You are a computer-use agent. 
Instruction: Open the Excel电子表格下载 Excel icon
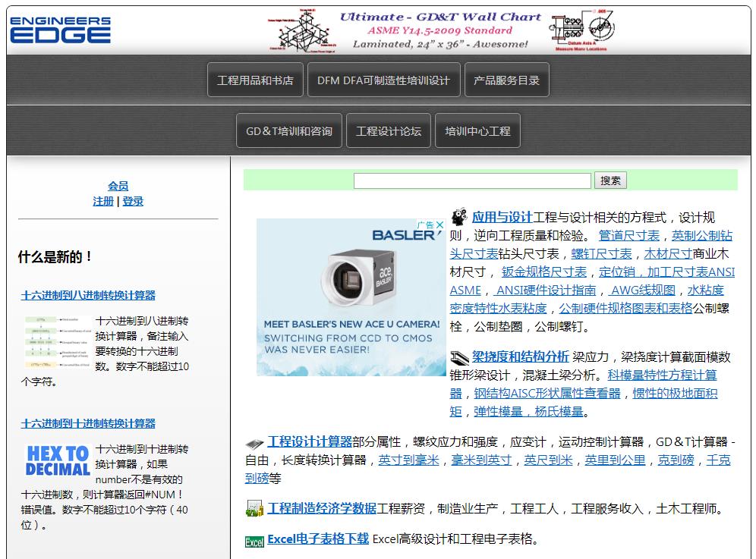point(252,540)
